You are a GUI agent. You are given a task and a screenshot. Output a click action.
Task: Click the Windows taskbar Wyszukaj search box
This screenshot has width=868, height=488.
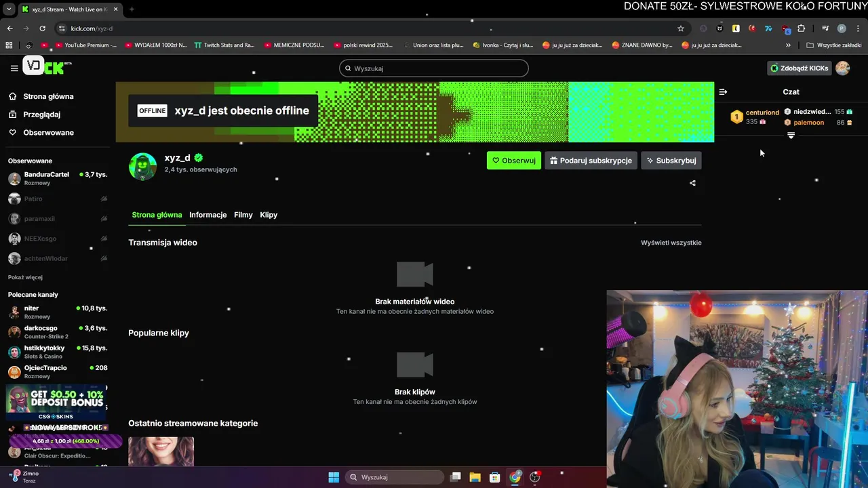click(x=394, y=477)
